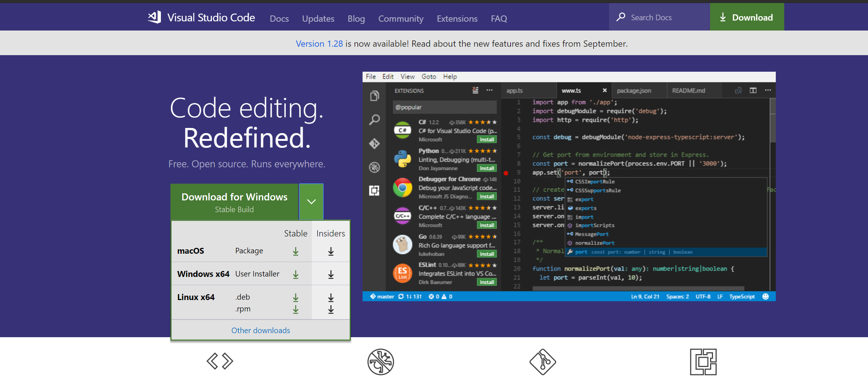Install the ESLint extension
The image size is (868, 378).
pyautogui.click(x=487, y=282)
